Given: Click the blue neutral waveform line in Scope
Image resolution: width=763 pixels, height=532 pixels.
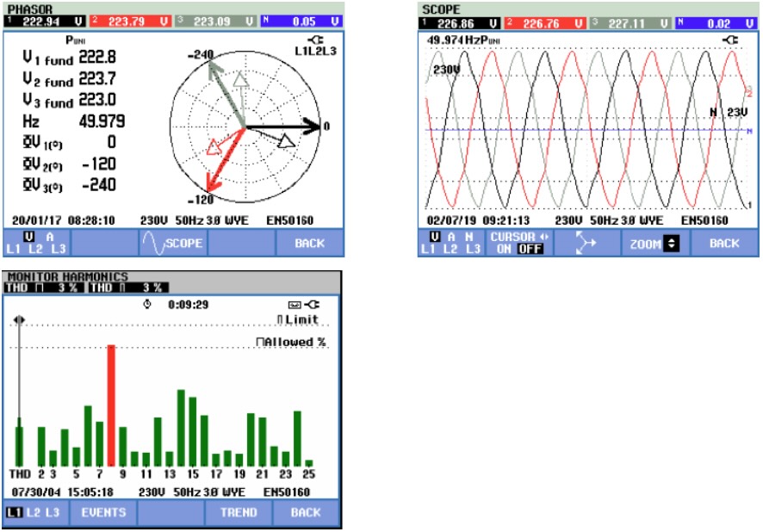Looking at the screenshot, I should coord(584,130).
